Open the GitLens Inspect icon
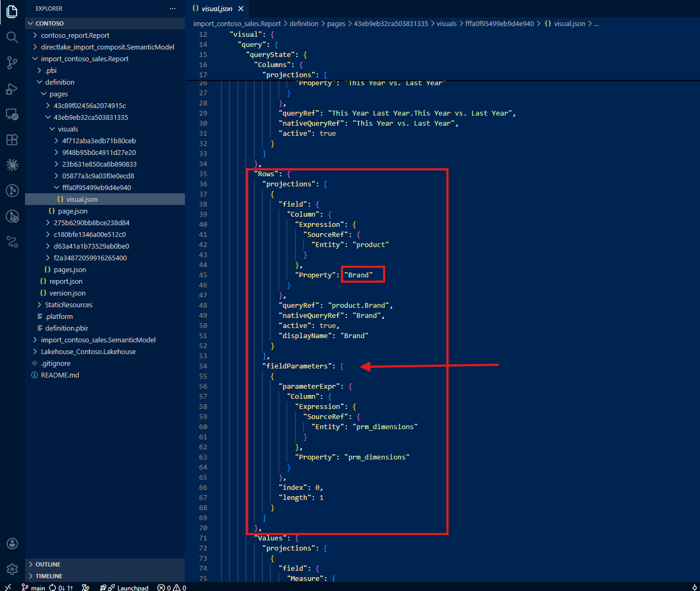 pyautogui.click(x=12, y=216)
